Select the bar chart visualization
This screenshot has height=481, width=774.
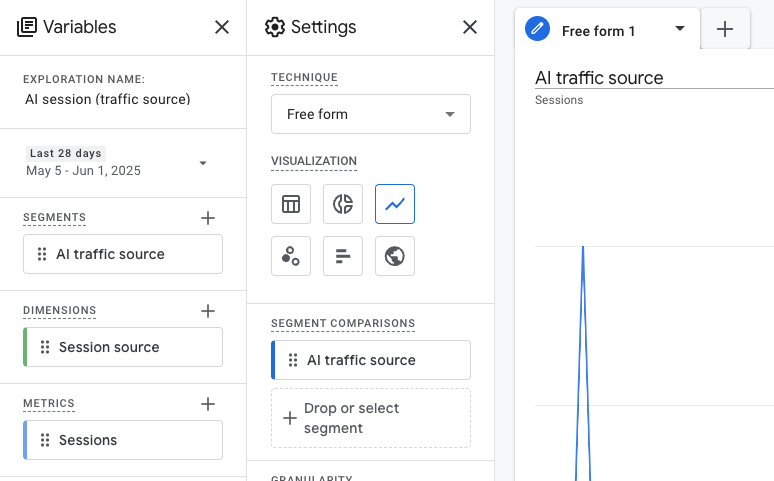343,256
